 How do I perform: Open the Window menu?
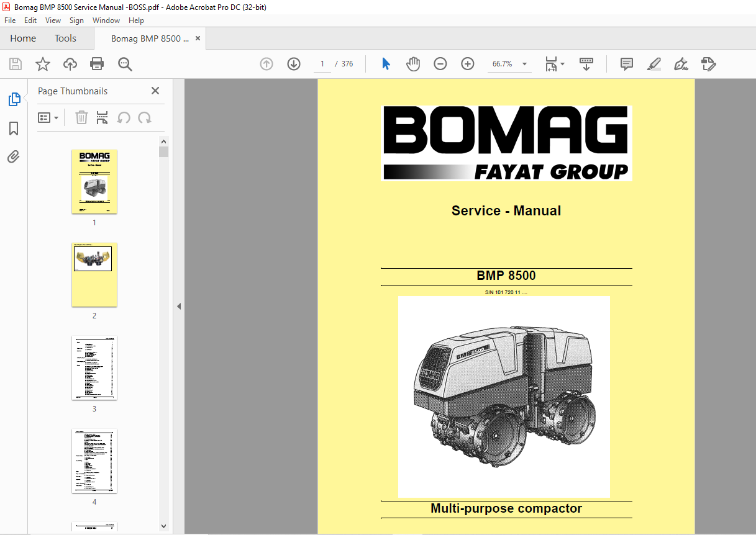106,20
